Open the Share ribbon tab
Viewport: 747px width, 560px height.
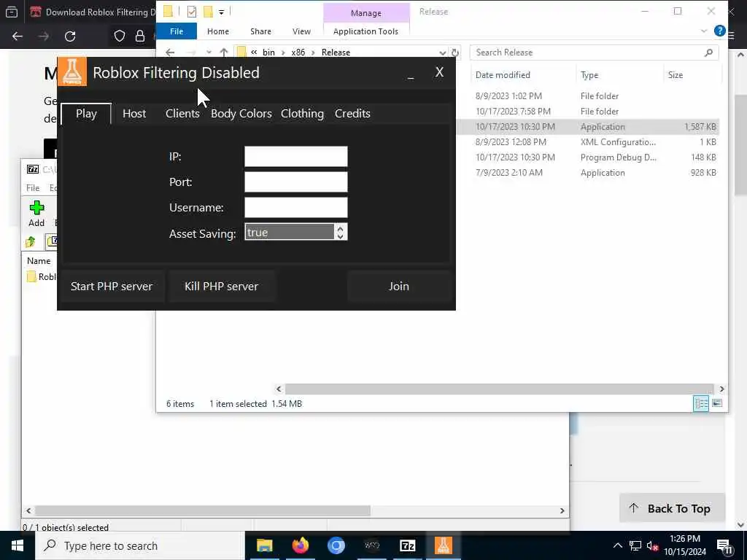coord(260,31)
